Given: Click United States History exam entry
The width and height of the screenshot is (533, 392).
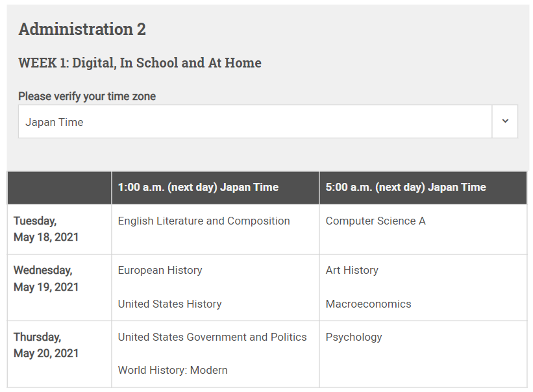Looking at the screenshot, I should tap(169, 304).
